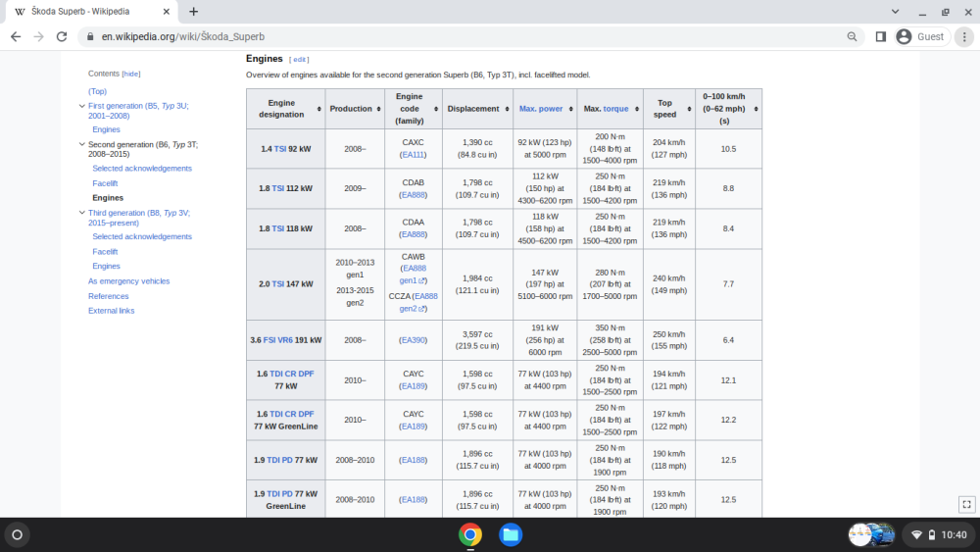The width and height of the screenshot is (980, 552).
Task: Open EA888 link in CDAB row
Action: (x=414, y=195)
